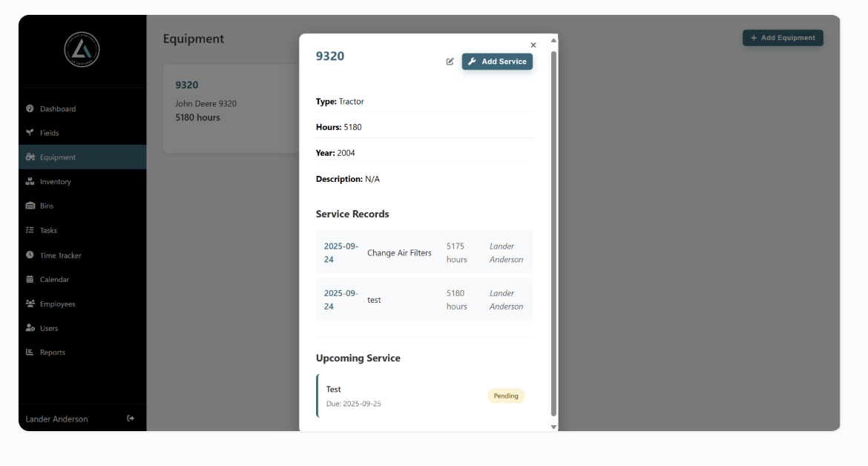Click the Tasks checklist icon
The width and height of the screenshot is (868, 466).
coord(30,230)
